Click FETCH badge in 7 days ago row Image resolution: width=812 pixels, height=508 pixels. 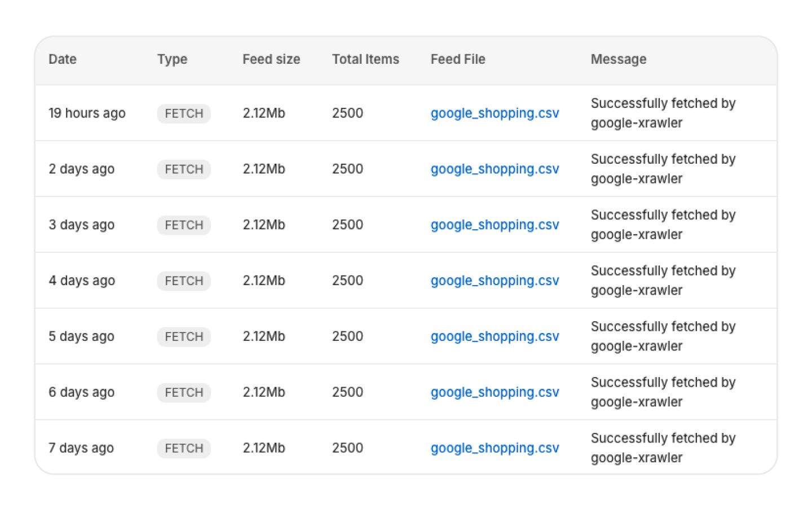tap(184, 449)
